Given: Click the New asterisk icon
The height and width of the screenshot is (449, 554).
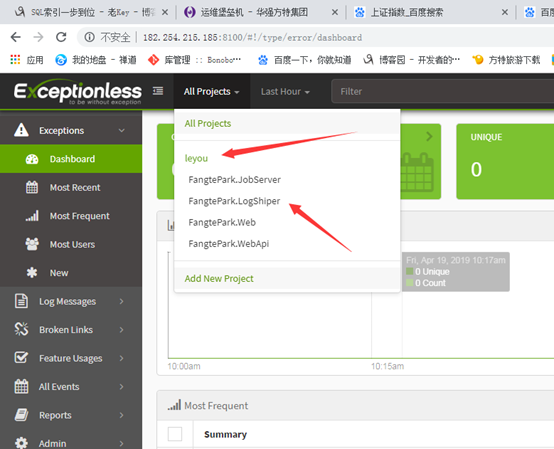Looking at the screenshot, I should click(x=32, y=273).
